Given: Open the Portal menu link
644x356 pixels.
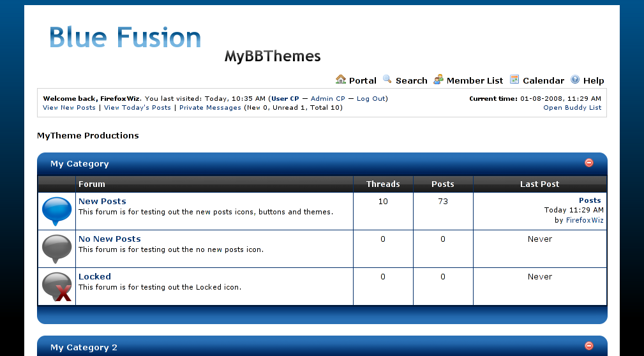Looking at the screenshot, I should click(363, 80).
